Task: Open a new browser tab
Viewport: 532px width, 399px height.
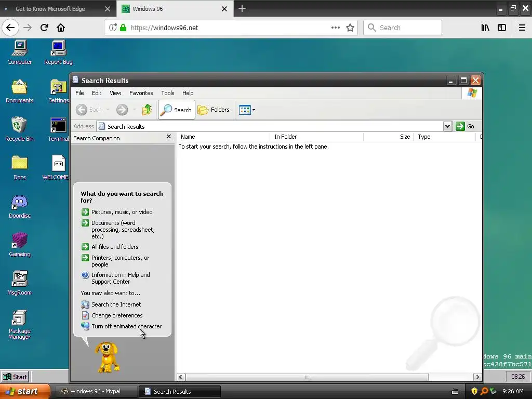Action: 242,8
